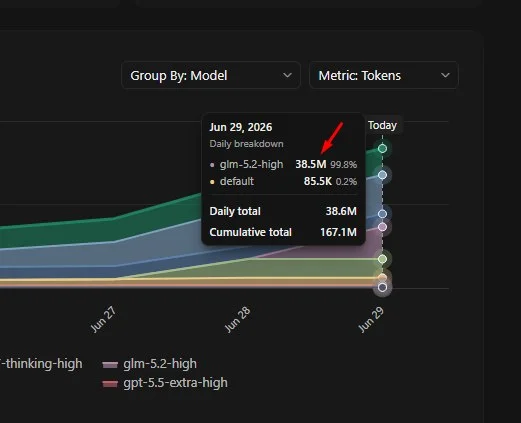Click the glm-5.2-high legend color swatch
This screenshot has width=521, height=423.
[110, 365]
